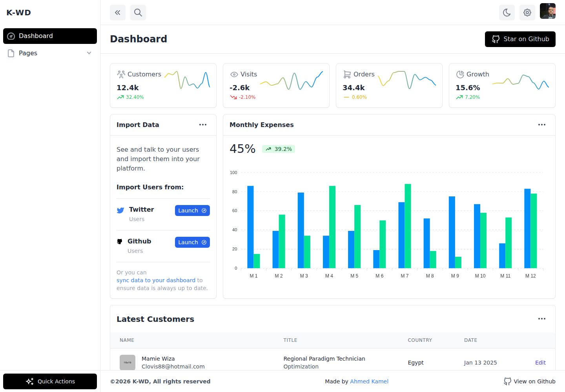Open Ahmed Kamel author link
Screen dimensions: 565x392
369,381
